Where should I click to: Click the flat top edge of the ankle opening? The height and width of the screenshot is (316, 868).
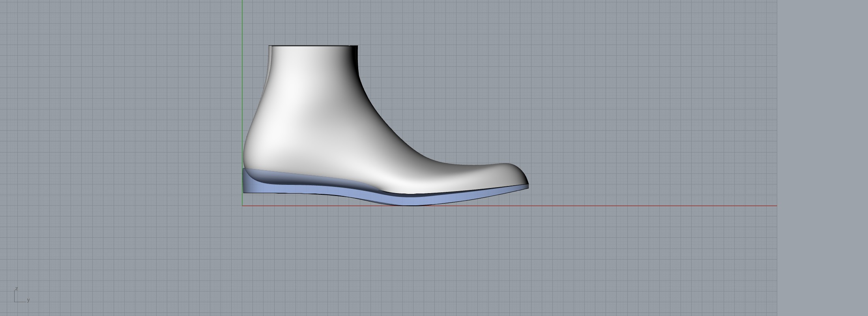(314, 46)
